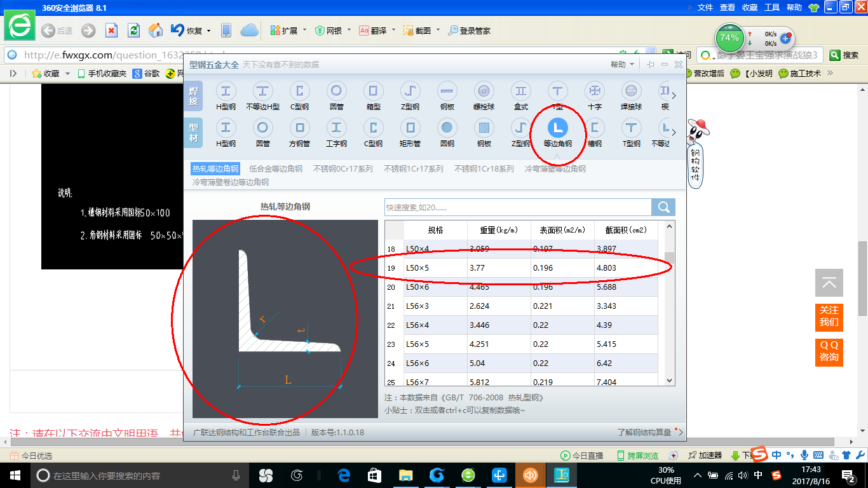Click the 登录管家 button
868x488 pixels.
pos(469,30)
